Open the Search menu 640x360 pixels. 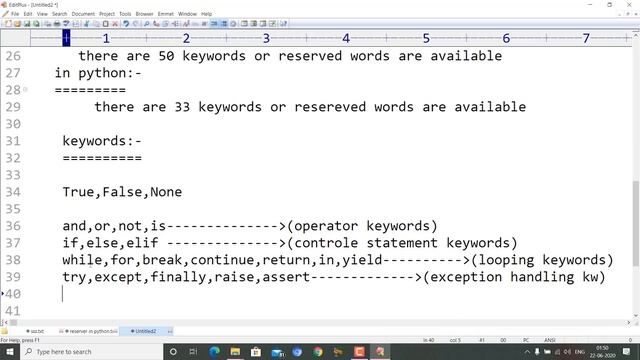tap(60, 14)
